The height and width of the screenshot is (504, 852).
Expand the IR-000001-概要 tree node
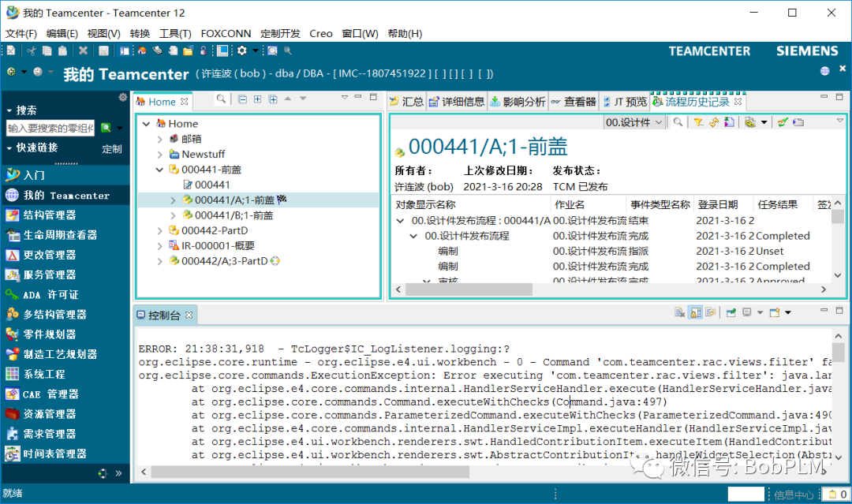[159, 246]
